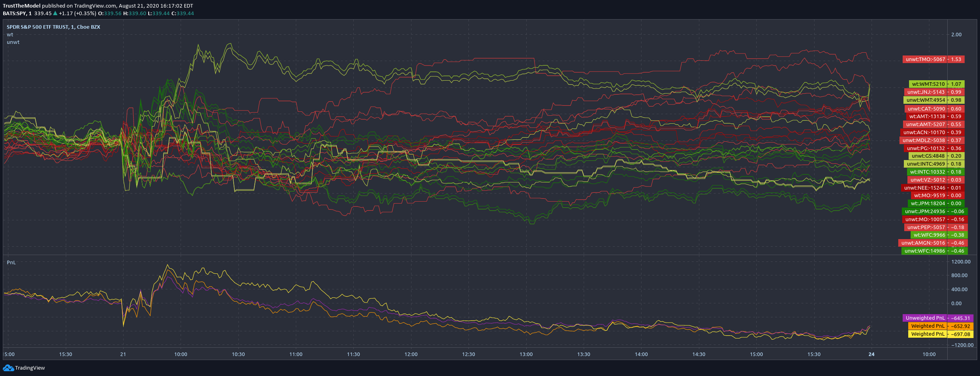The height and width of the screenshot is (376, 980).
Task: Click the unwt:CAT:-5090 price label
Action: click(935, 109)
